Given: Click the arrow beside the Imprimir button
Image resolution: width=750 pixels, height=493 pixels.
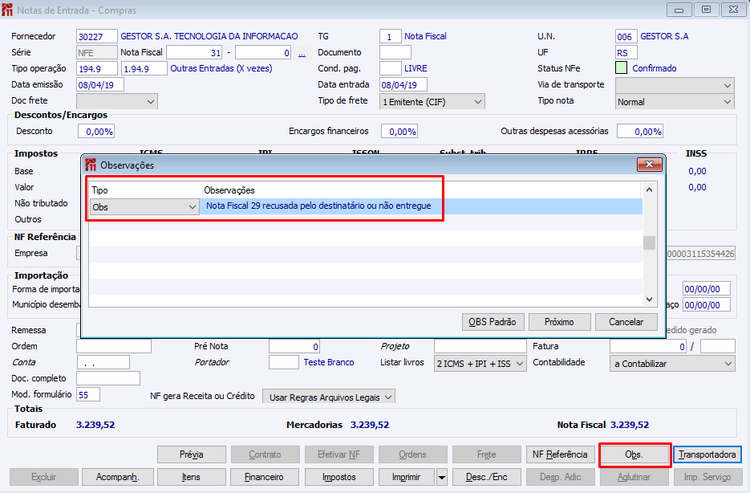Looking at the screenshot, I should tap(441, 477).
